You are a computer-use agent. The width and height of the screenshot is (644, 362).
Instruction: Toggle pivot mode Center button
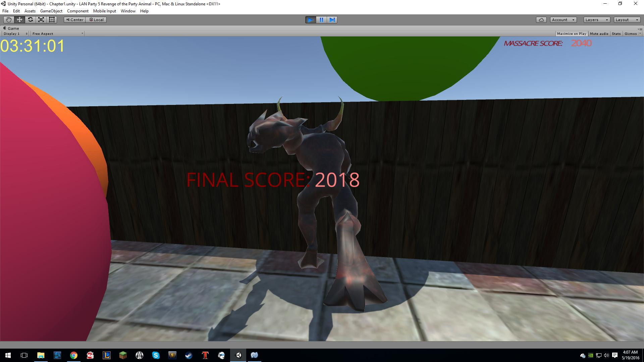[74, 20]
